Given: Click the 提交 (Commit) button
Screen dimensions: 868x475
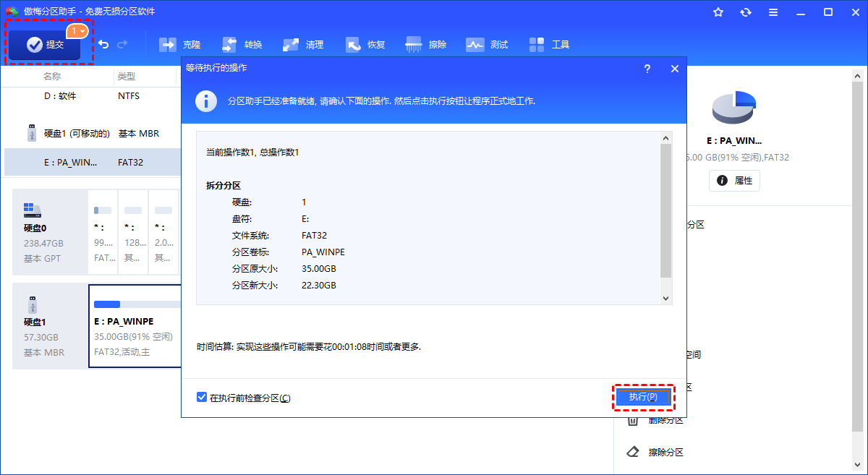Looking at the screenshot, I should click(46, 44).
